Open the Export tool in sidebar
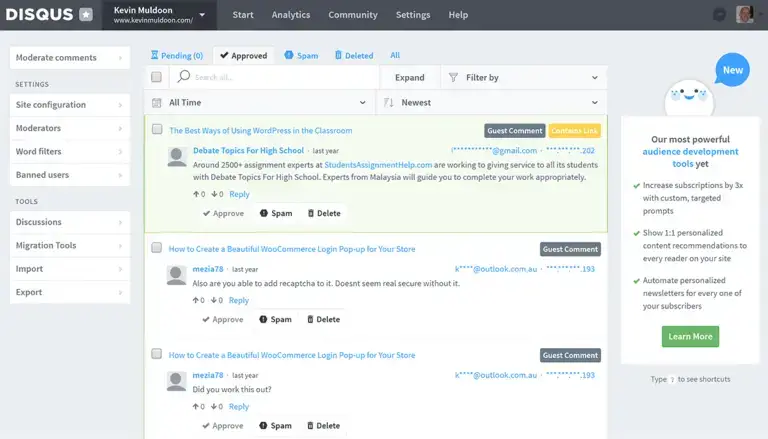The height and width of the screenshot is (439, 768). (70, 292)
